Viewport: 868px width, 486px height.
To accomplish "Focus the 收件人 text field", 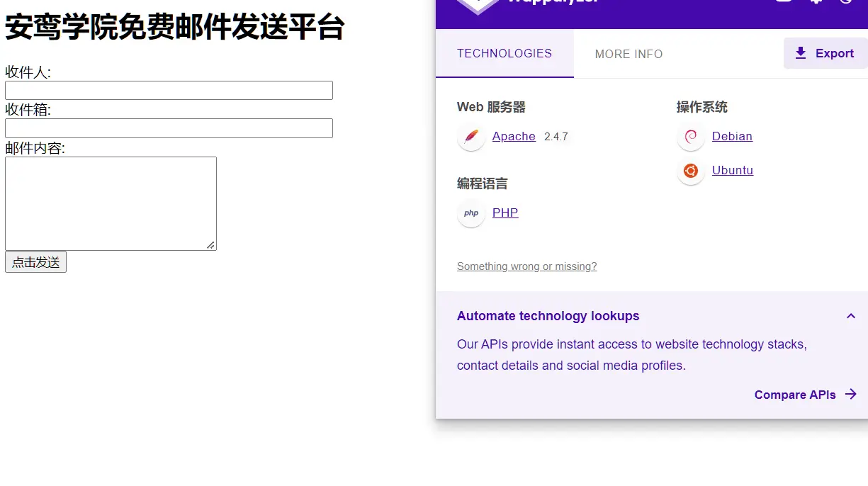I will (x=169, y=91).
